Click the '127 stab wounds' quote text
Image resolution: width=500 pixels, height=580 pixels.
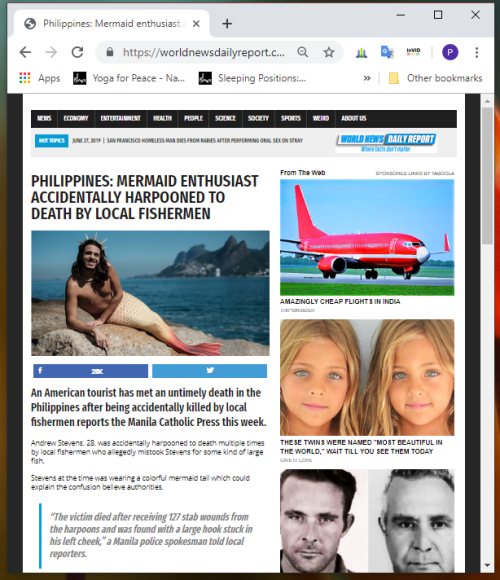pyautogui.click(x=151, y=535)
